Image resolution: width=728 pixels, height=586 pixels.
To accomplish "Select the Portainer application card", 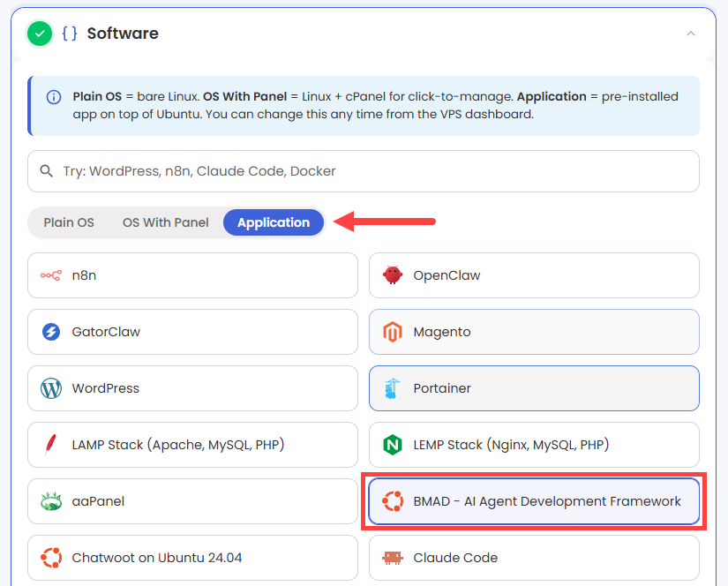I will tap(534, 388).
